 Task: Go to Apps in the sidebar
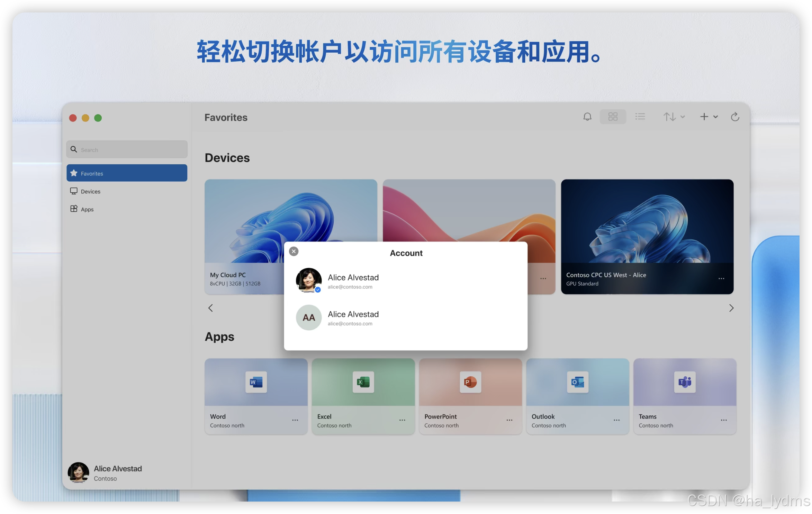(x=87, y=209)
